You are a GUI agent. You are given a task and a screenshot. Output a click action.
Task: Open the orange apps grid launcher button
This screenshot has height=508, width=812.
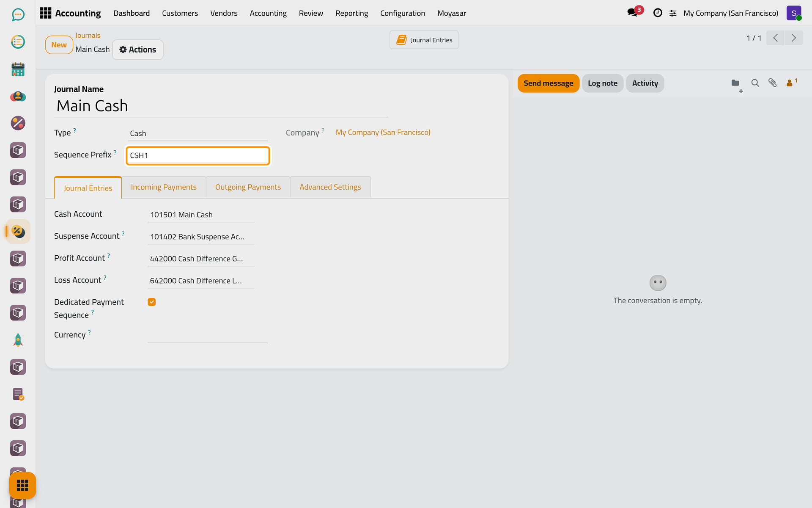pos(22,485)
